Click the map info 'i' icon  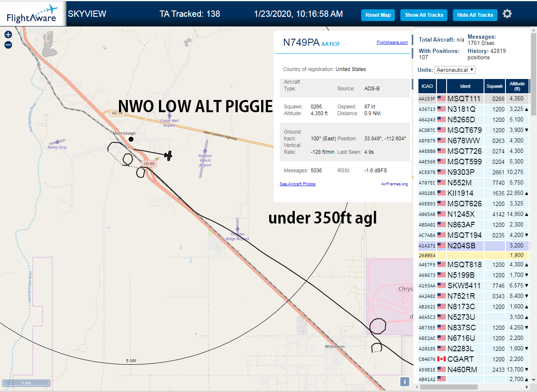tap(405, 381)
